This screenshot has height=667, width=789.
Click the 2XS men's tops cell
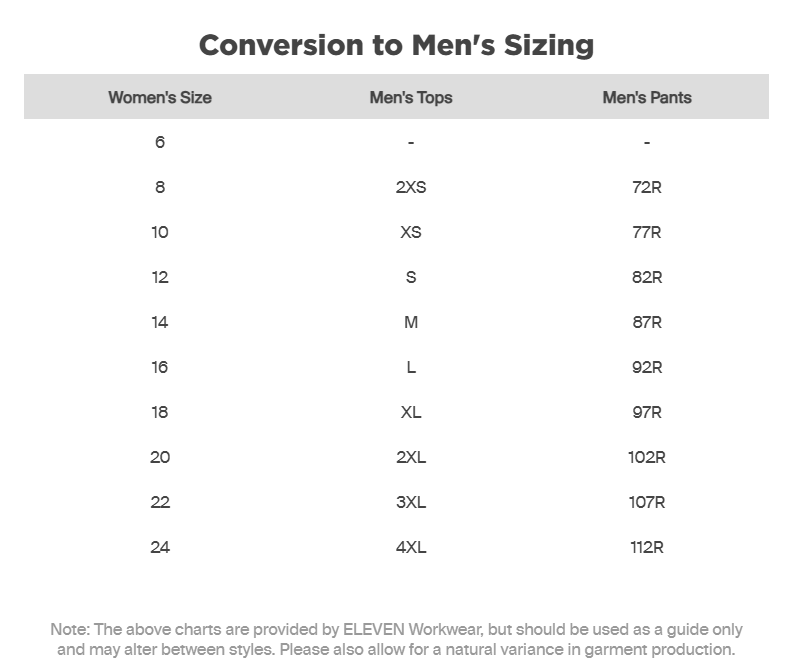pyautogui.click(x=411, y=187)
